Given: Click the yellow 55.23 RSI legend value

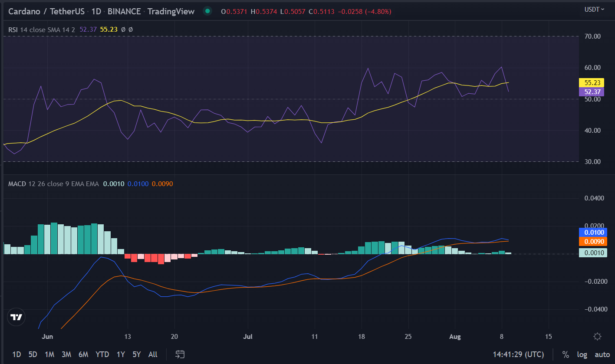Looking at the screenshot, I should 109,30.
